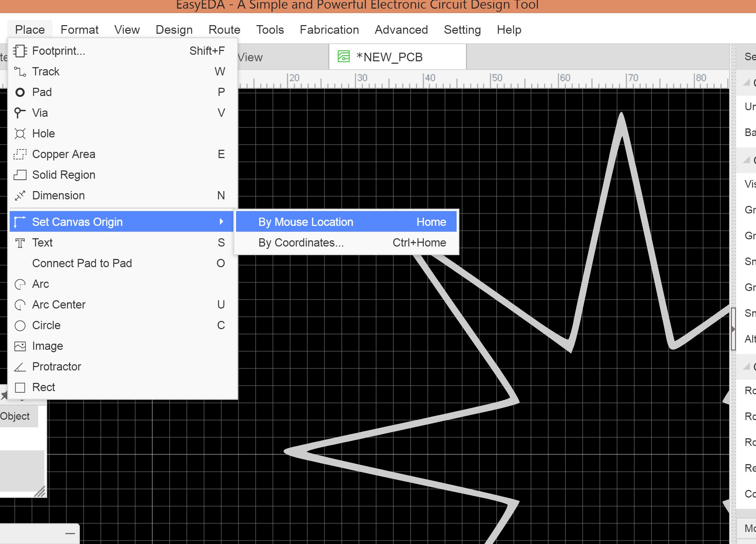Select the Hole tool icon
The height and width of the screenshot is (544, 756).
point(20,134)
